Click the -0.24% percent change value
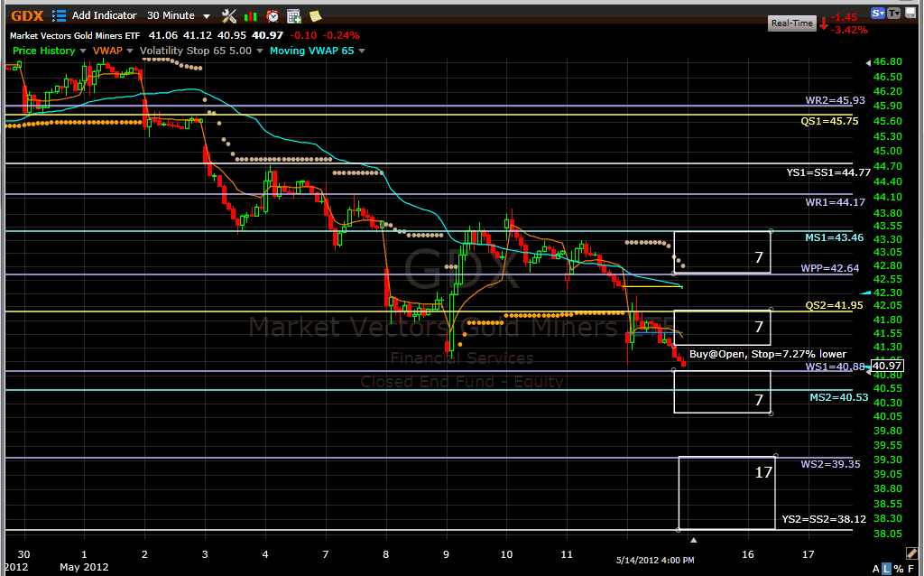The image size is (924, 576). click(340, 35)
